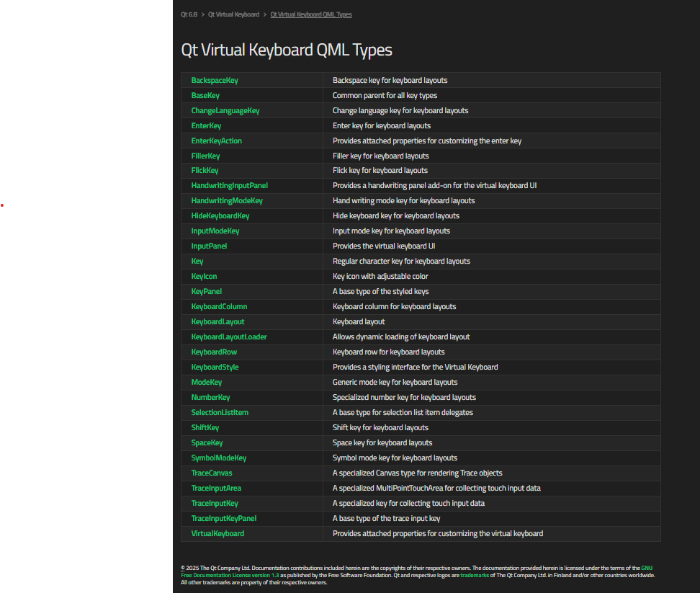Select 'Flick key for keyboard layouts' text
The width and height of the screenshot is (700, 593).
[x=380, y=171]
